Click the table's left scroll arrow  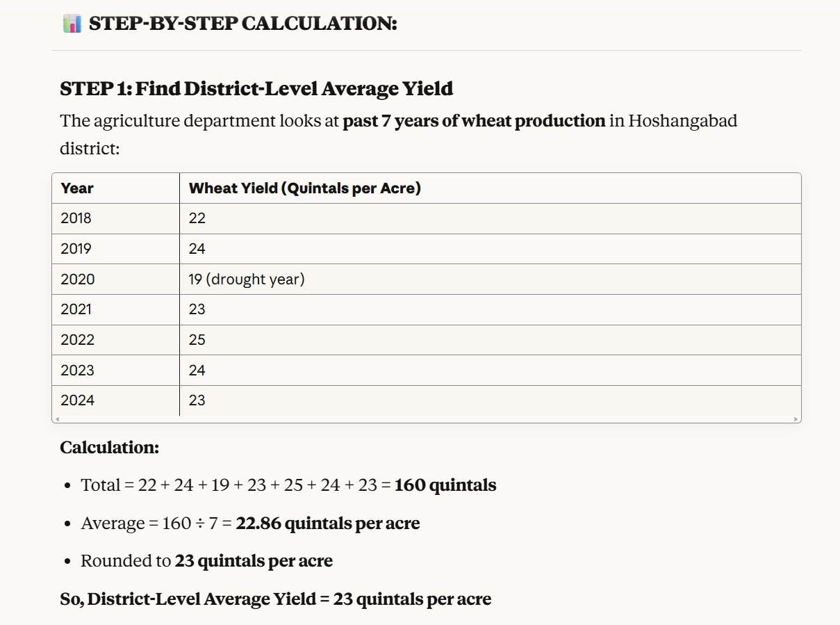57,419
